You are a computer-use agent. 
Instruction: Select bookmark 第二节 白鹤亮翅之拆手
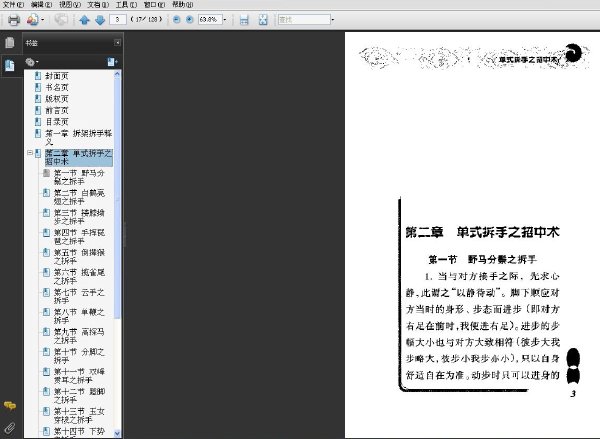79,197
